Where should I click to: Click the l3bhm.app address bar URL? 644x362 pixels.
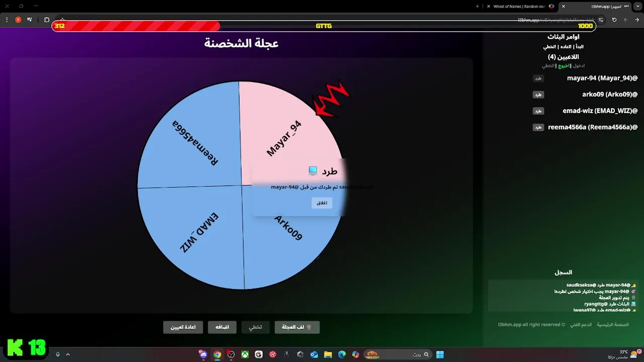click(556, 20)
